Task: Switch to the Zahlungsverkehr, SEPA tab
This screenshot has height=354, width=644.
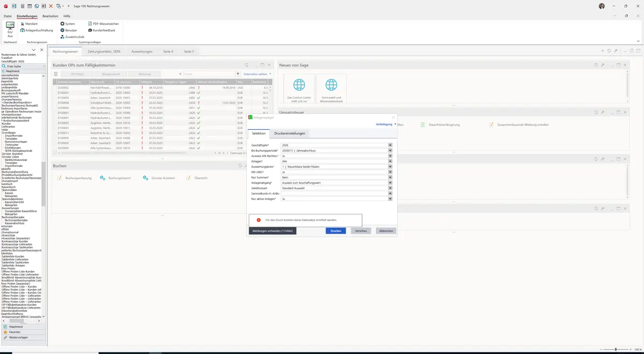Action: click(x=104, y=51)
